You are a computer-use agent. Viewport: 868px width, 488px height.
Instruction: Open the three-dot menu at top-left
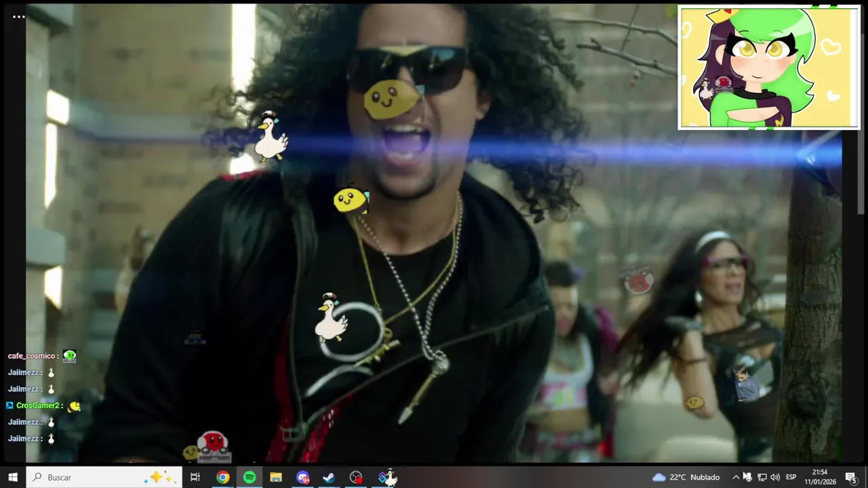[18, 17]
